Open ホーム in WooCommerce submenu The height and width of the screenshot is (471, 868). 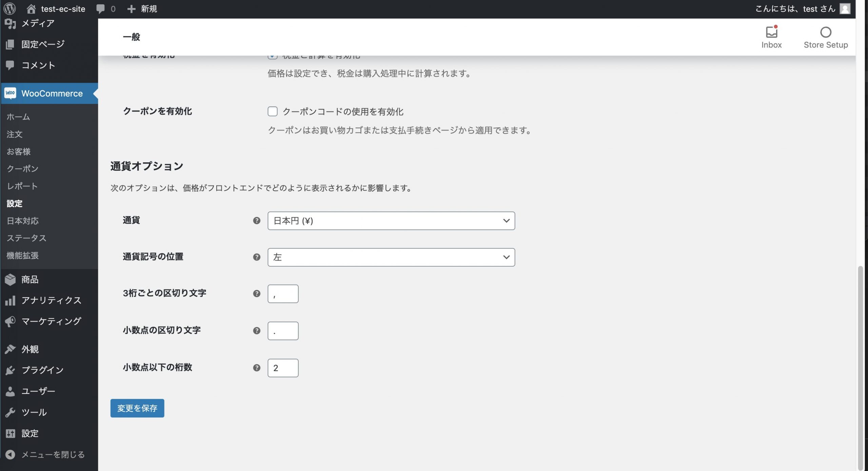(18, 117)
